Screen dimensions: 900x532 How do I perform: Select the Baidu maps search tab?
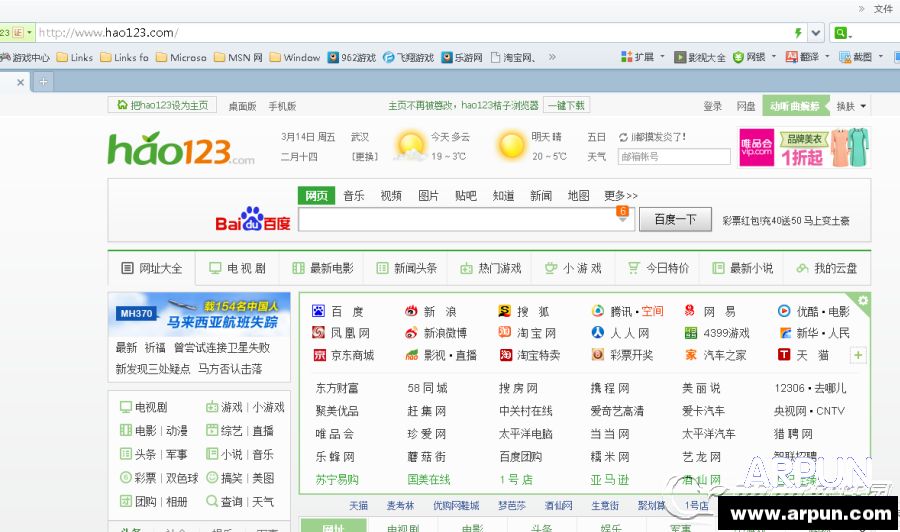click(x=578, y=196)
